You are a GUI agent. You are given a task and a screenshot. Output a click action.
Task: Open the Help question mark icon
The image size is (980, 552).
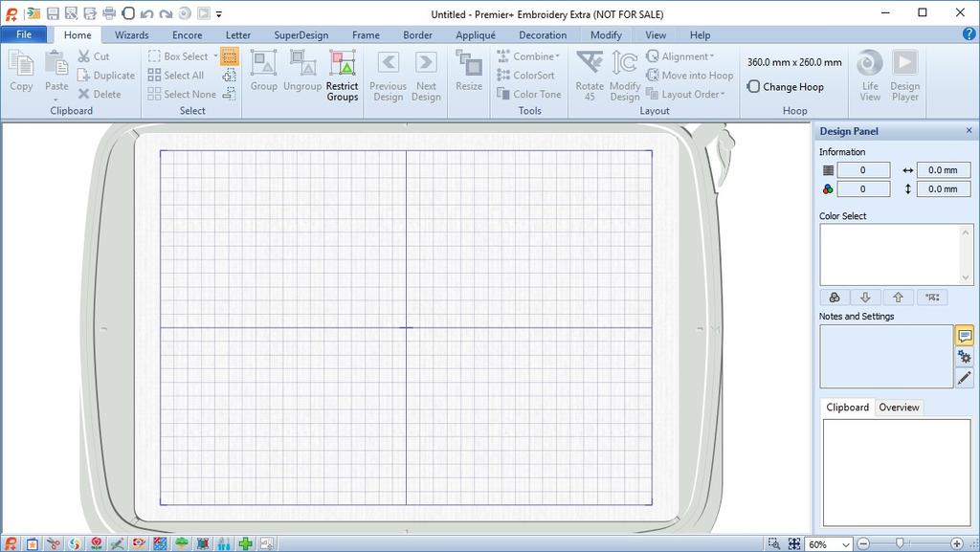tap(969, 34)
